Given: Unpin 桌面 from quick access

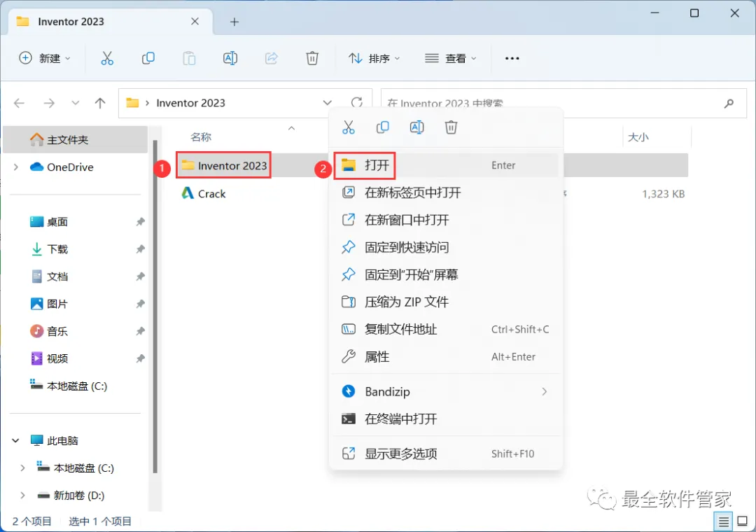Looking at the screenshot, I should click(x=140, y=222).
